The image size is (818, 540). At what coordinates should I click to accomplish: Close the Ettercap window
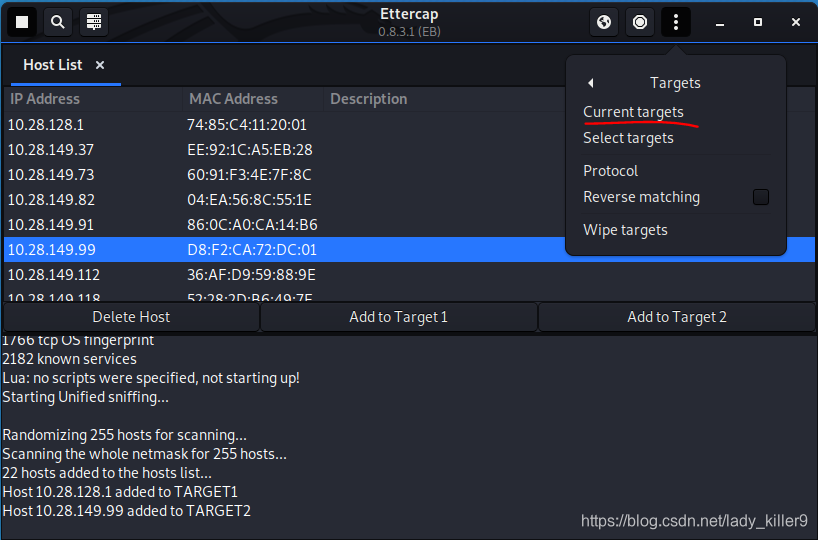pos(796,22)
